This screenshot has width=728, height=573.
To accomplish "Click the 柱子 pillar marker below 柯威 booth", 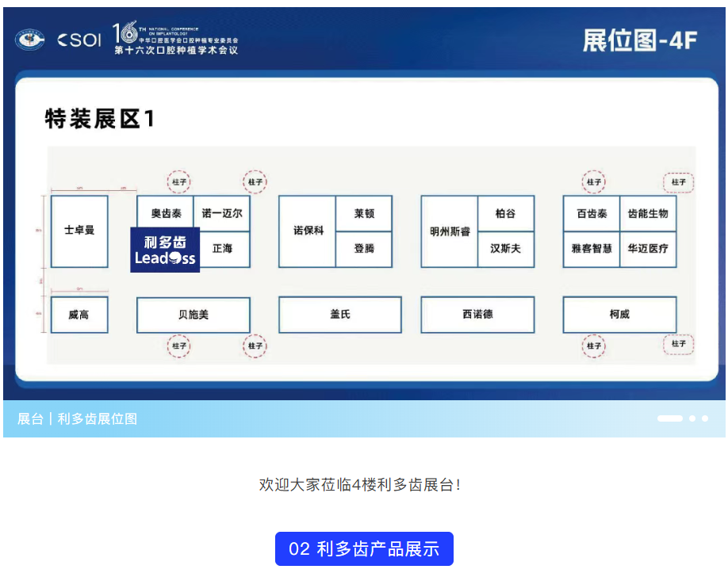I will tap(594, 346).
